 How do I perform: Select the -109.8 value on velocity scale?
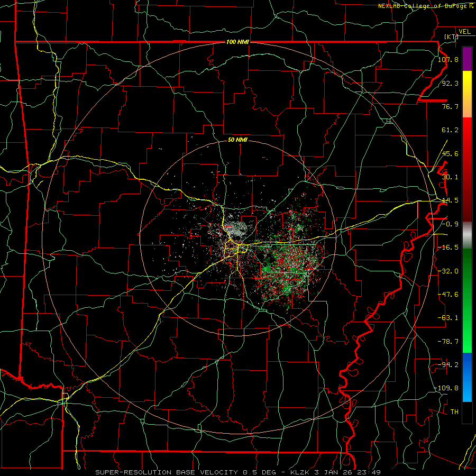coord(446,388)
